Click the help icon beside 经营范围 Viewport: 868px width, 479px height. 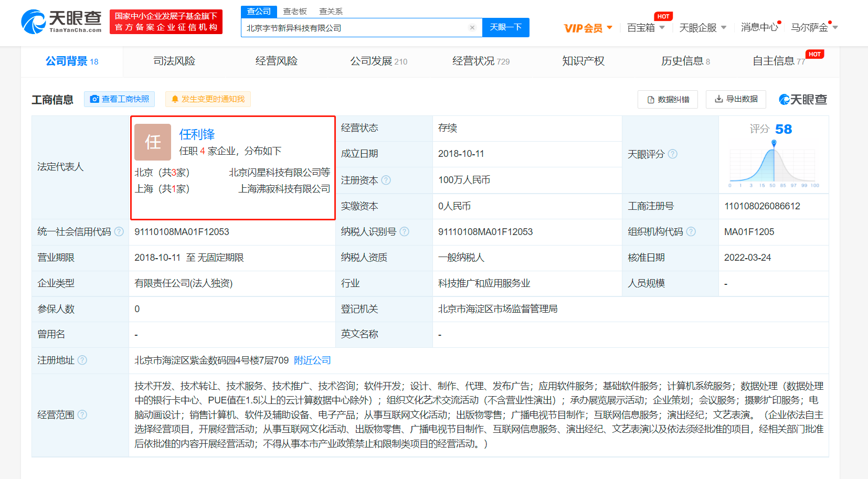[x=82, y=415]
